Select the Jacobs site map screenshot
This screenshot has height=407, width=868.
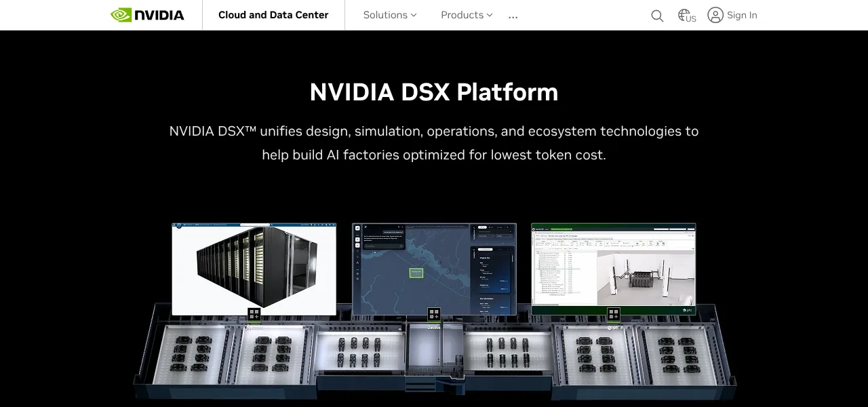pos(434,269)
